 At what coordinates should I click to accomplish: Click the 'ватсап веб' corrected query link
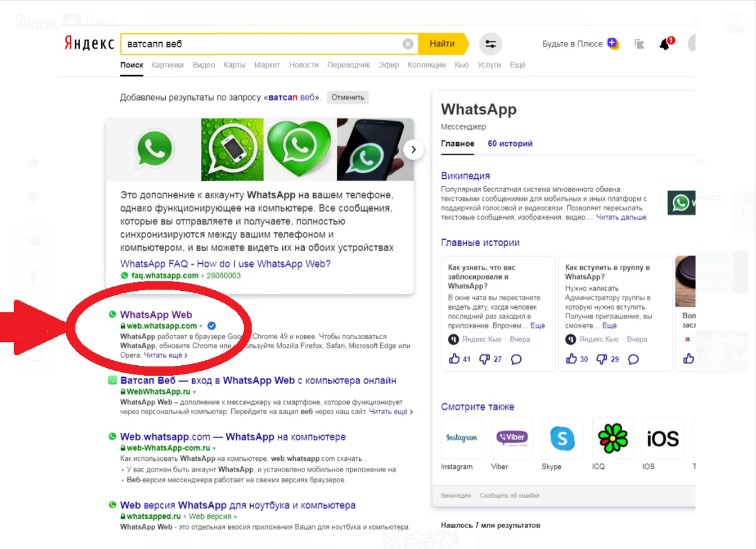click(x=293, y=98)
